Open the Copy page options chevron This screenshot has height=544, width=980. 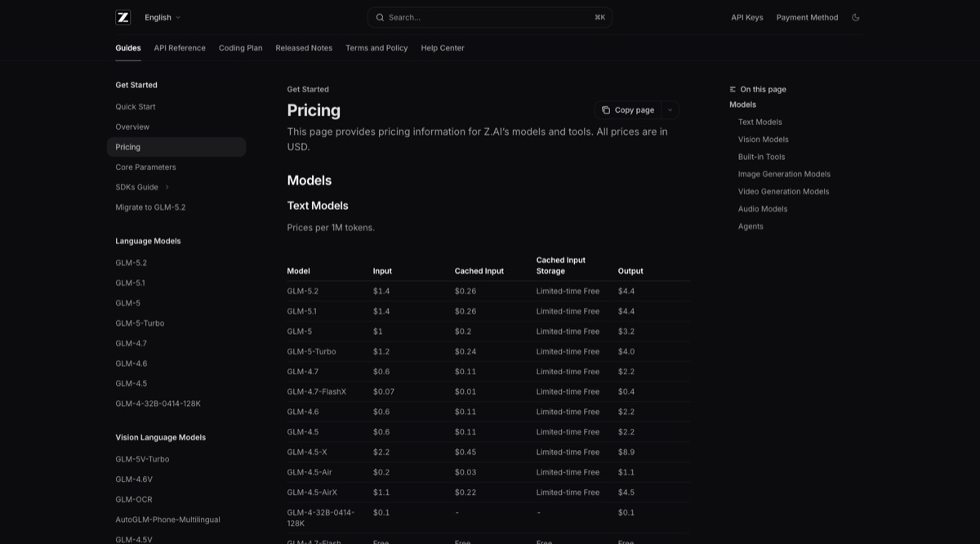click(x=670, y=110)
